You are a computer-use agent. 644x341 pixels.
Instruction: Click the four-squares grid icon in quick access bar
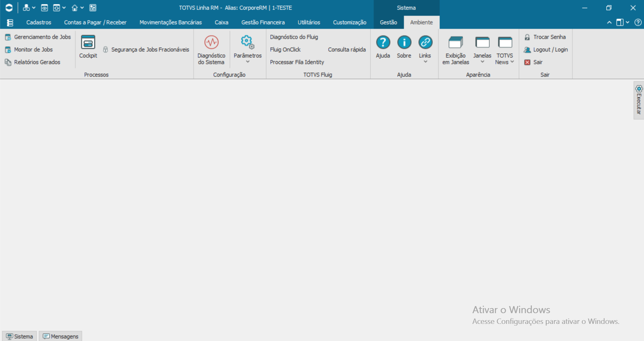tap(93, 8)
